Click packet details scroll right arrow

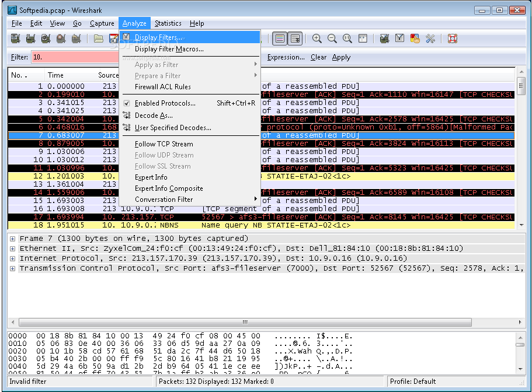[520, 322]
